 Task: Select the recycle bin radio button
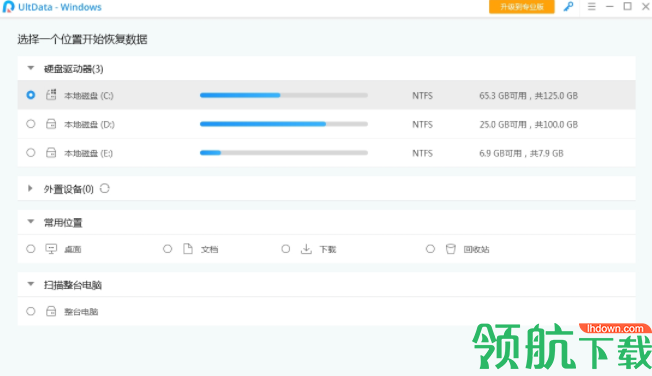pos(430,249)
